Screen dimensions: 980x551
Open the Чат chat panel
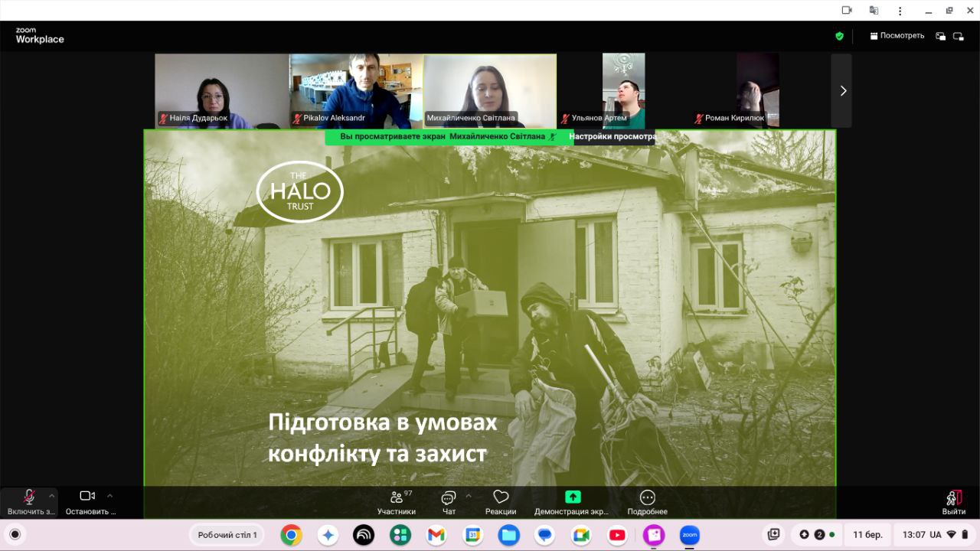pyautogui.click(x=449, y=501)
